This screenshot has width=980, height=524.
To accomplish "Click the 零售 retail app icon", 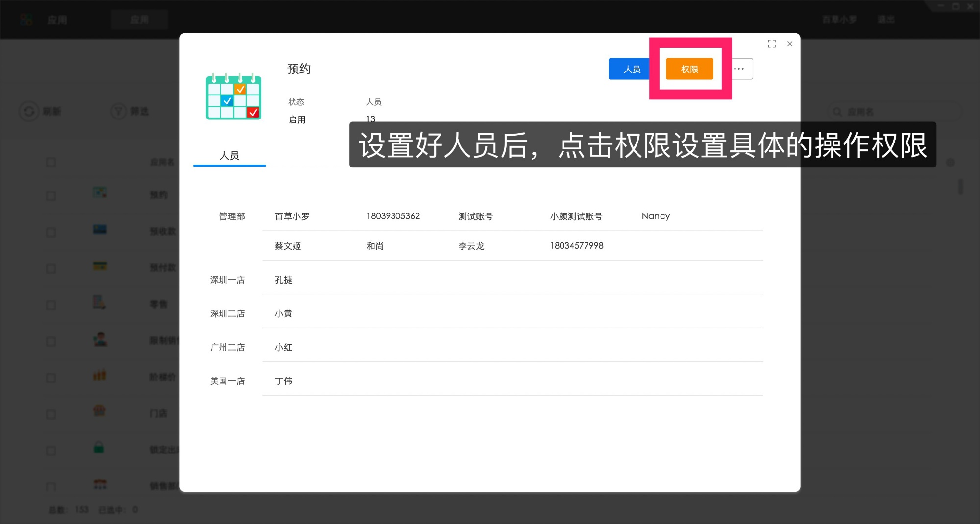I will pos(99,302).
